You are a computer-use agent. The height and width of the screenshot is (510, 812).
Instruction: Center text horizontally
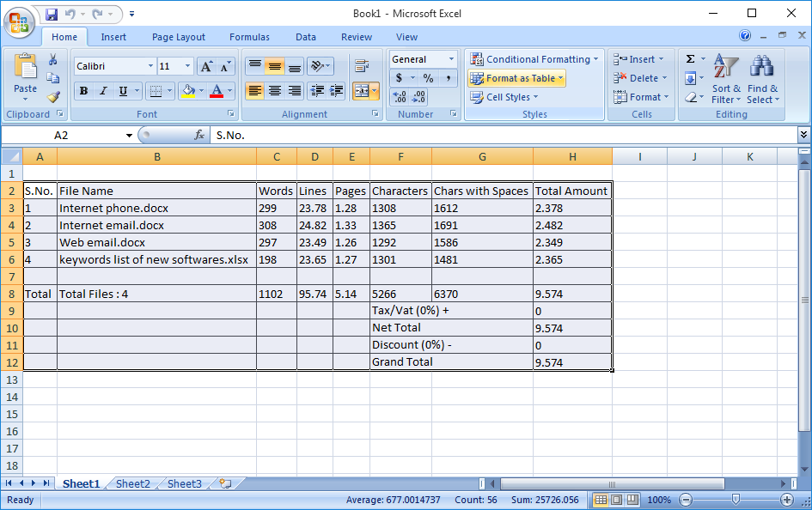click(x=274, y=91)
